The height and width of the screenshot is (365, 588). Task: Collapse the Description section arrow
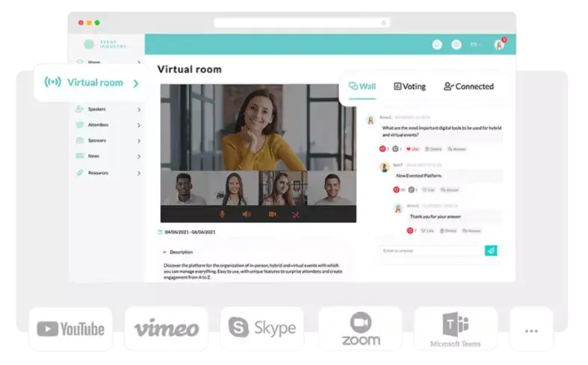[164, 252]
